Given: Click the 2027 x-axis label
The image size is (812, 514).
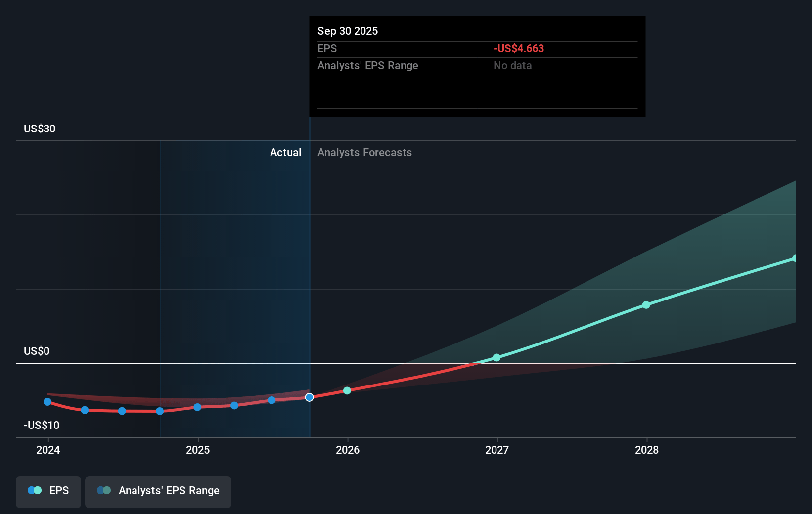Looking at the screenshot, I should tap(497, 450).
